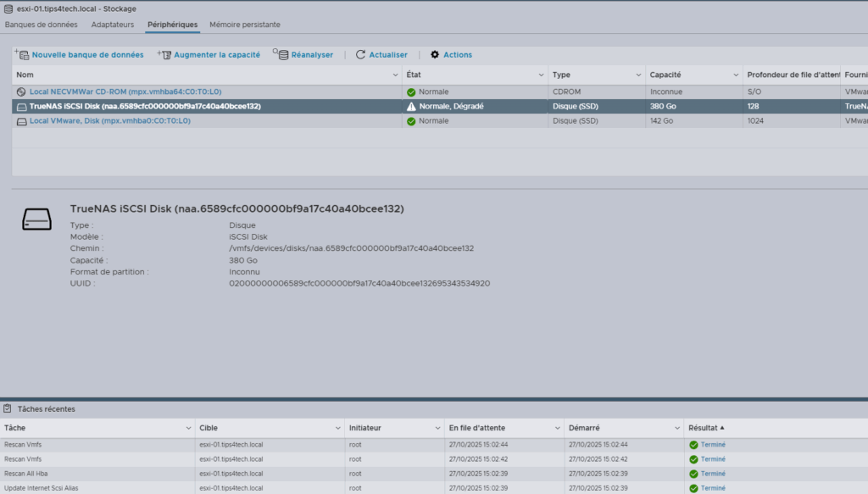Open the Tâche column dropdown in tasks

pyautogui.click(x=188, y=428)
